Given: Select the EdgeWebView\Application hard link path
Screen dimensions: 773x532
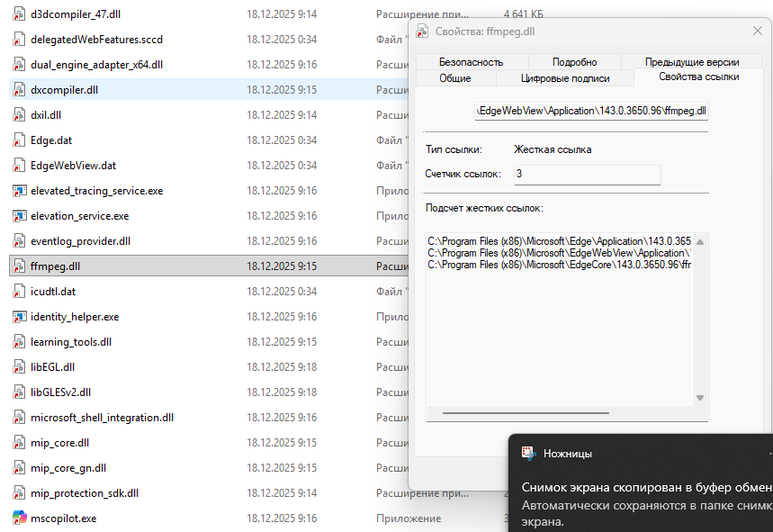Looking at the screenshot, I should [x=559, y=253].
